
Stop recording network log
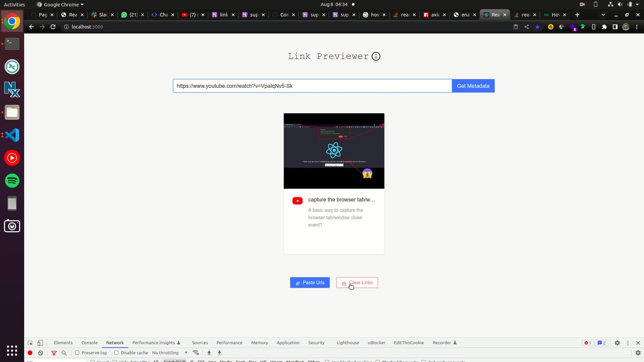[30, 353]
